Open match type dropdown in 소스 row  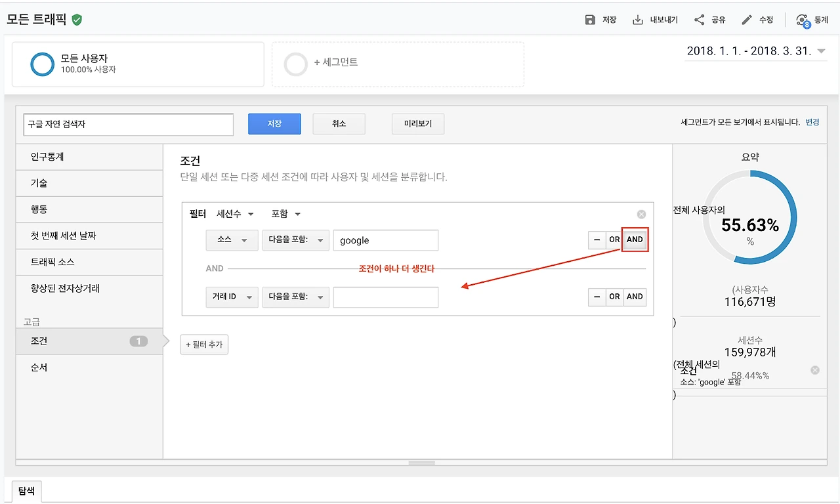295,240
